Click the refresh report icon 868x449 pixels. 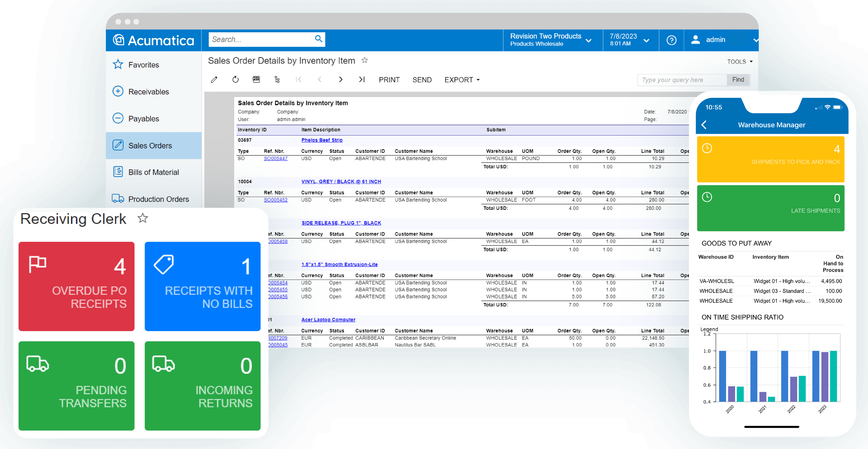point(236,80)
